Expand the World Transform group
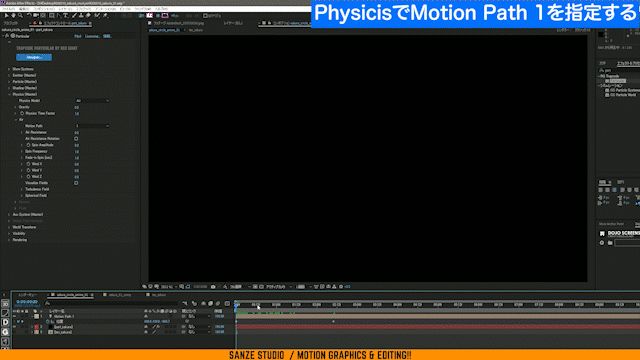The width and height of the screenshot is (640, 360). click(x=9, y=227)
